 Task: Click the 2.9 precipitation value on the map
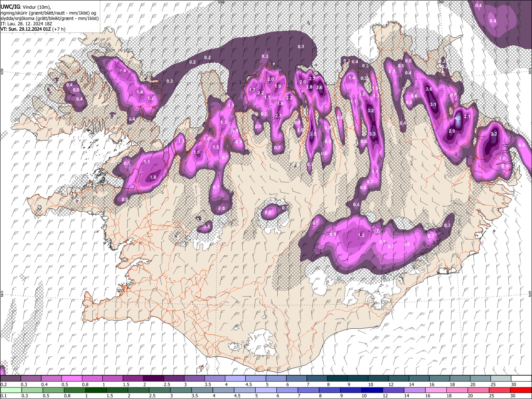452,131
